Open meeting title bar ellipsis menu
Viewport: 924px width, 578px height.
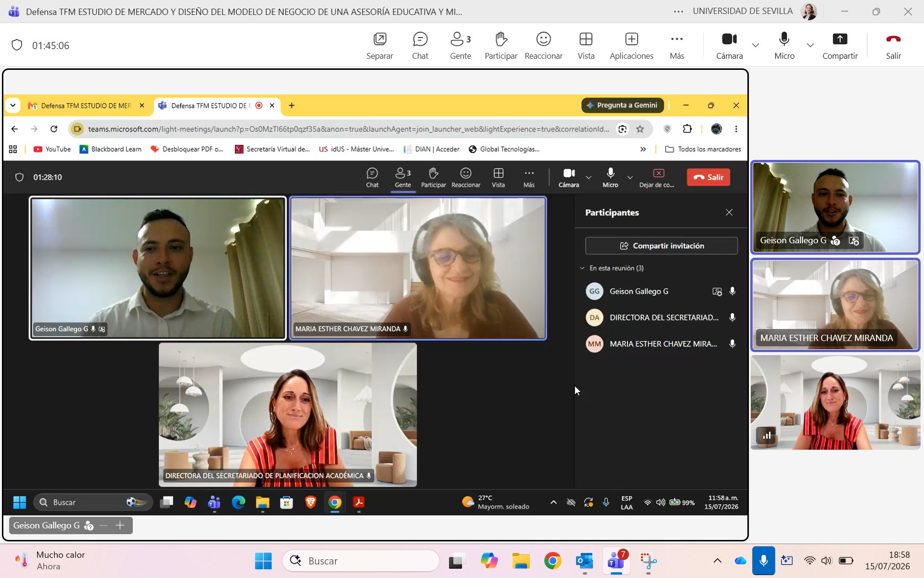pyautogui.click(x=679, y=12)
